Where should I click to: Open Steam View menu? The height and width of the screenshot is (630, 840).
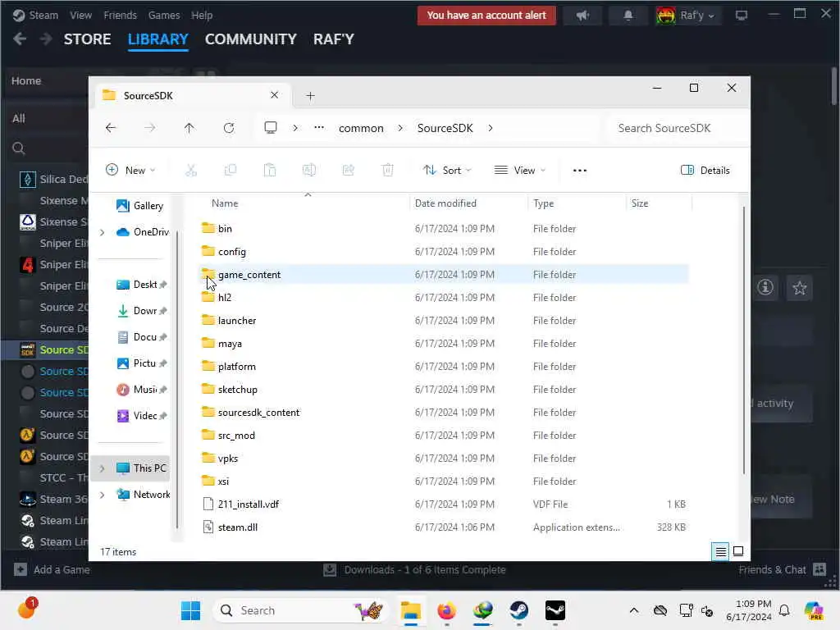pos(81,15)
